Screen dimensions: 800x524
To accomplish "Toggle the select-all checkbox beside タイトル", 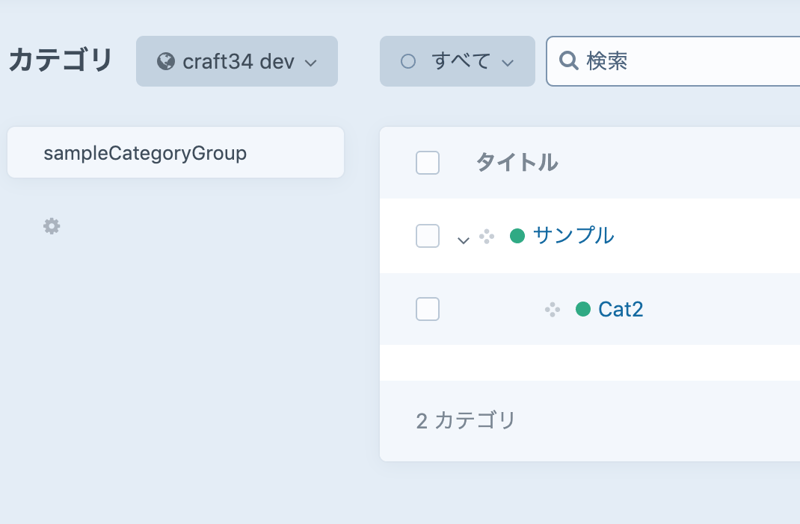I will (427, 163).
